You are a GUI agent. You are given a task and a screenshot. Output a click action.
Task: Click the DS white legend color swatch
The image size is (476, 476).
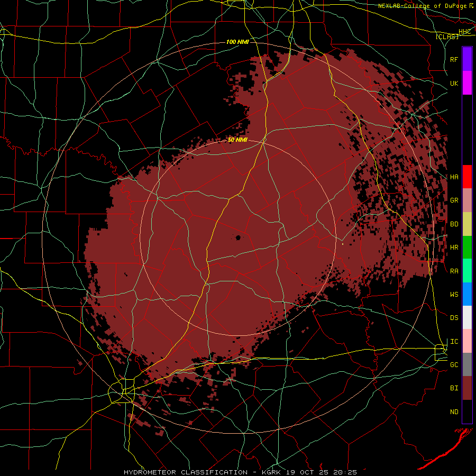point(467,317)
